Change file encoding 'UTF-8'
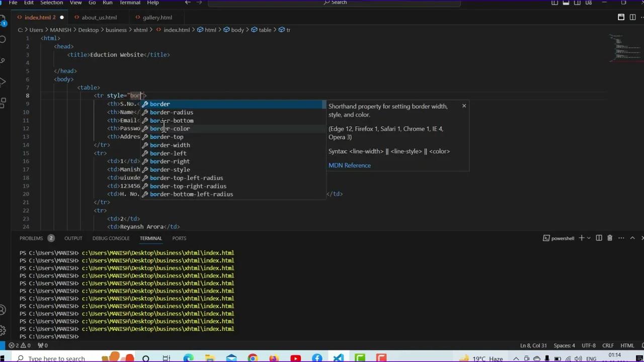 588,345
